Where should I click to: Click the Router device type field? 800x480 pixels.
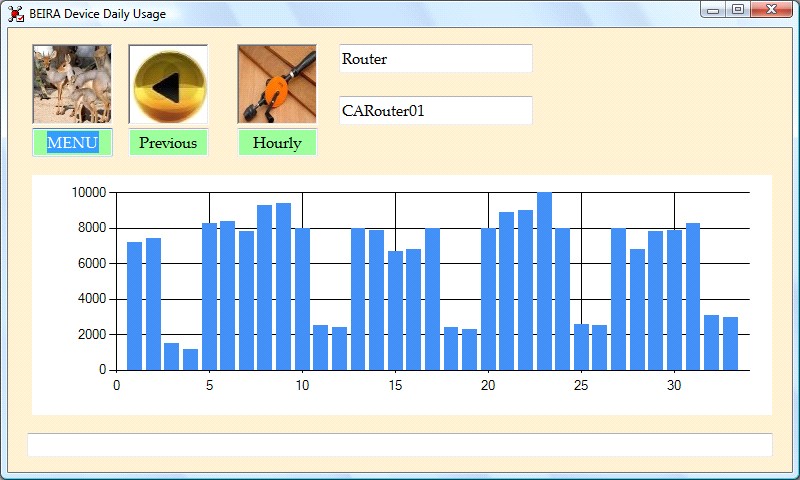tap(436, 59)
